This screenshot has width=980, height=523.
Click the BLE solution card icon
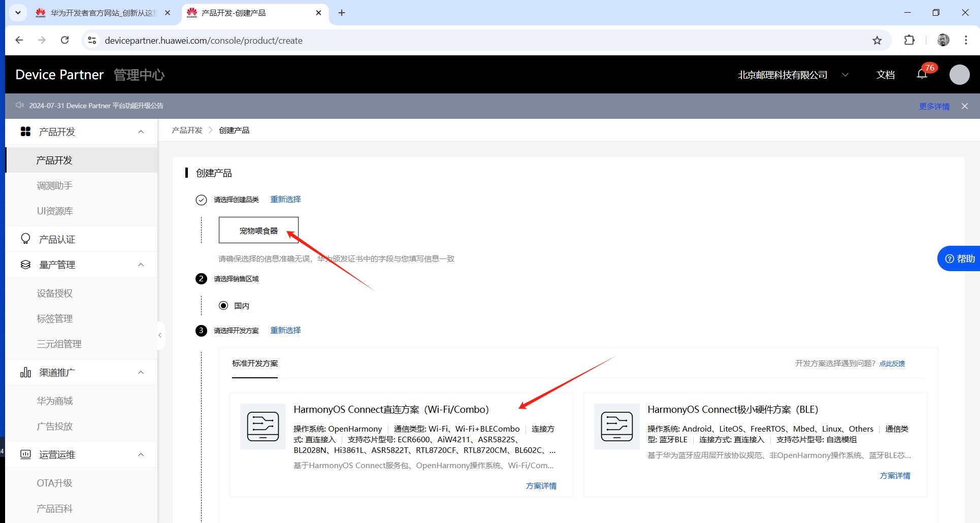point(616,427)
